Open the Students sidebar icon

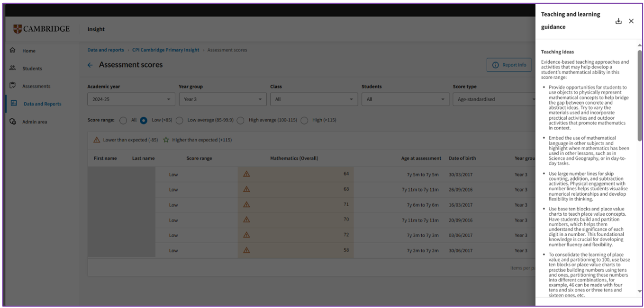[13, 68]
